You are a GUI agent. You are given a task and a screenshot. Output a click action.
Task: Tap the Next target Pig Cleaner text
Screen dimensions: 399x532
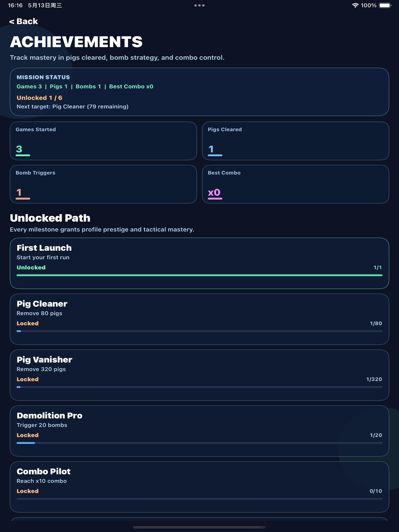72,107
